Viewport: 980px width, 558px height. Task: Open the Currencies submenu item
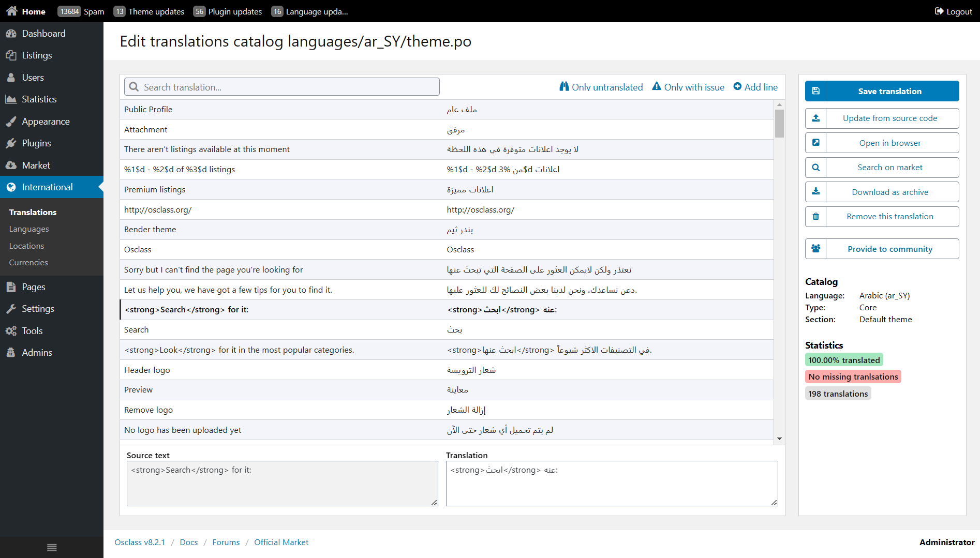click(x=28, y=263)
